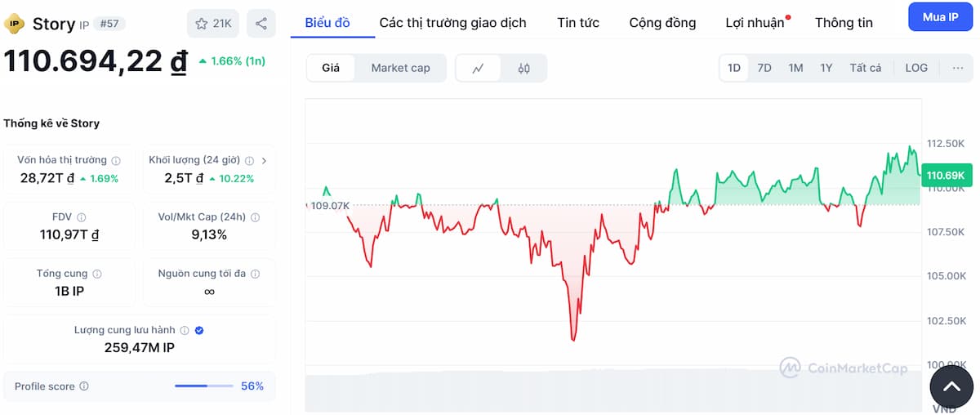Open more chart options ellipsis menu
This screenshot has height=415, width=980.
[x=958, y=68]
